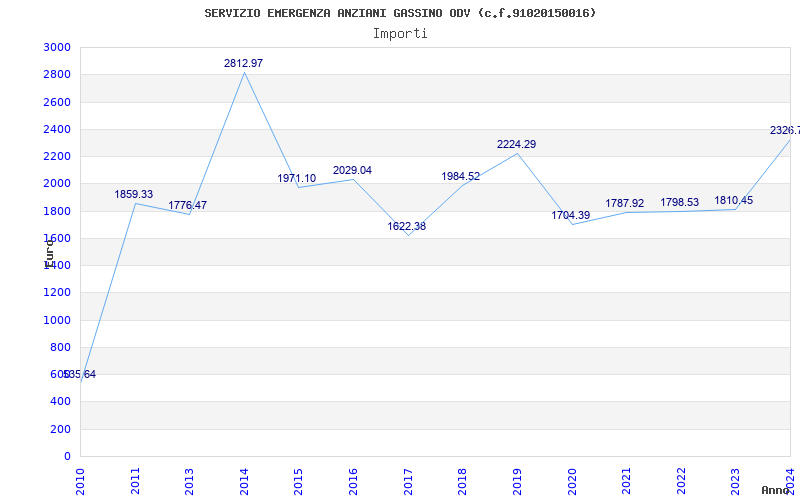Viewport: 800px width, 500px height.
Task: Click the 800 y-axis tick label
Action: (60, 347)
